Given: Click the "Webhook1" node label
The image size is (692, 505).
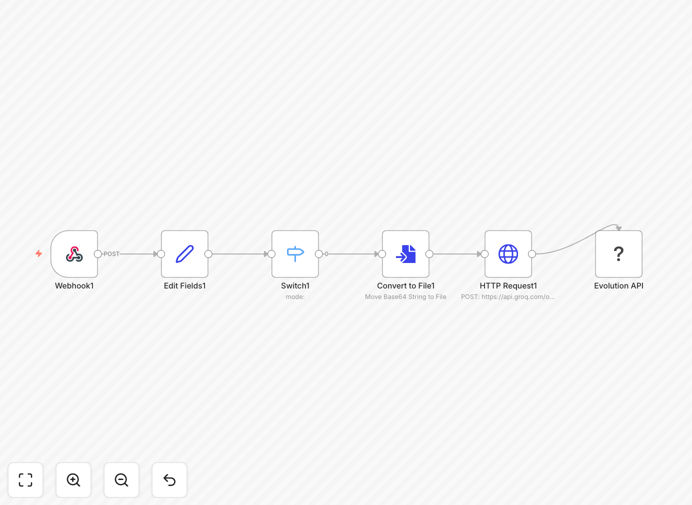Looking at the screenshot, I should 74,286.
